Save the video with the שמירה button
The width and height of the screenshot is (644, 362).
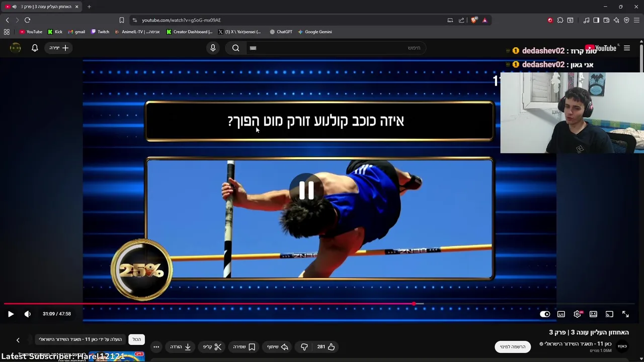pos(245,346)
